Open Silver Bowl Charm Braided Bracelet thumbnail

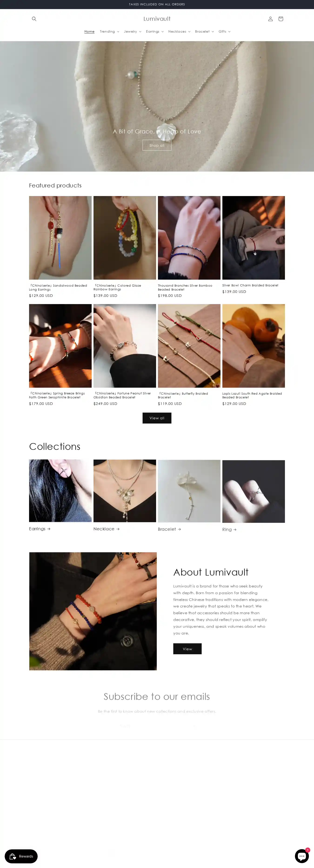[254, 237]
